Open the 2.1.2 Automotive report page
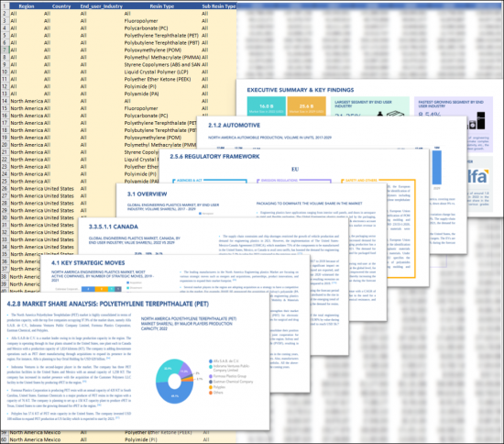 [x=234, y=125]
